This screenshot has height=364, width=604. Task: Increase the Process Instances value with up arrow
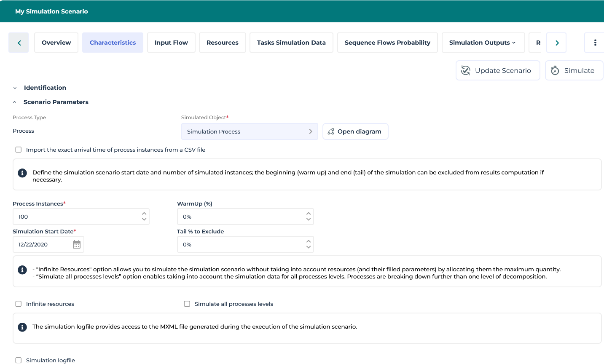click(x=144, y=214)
